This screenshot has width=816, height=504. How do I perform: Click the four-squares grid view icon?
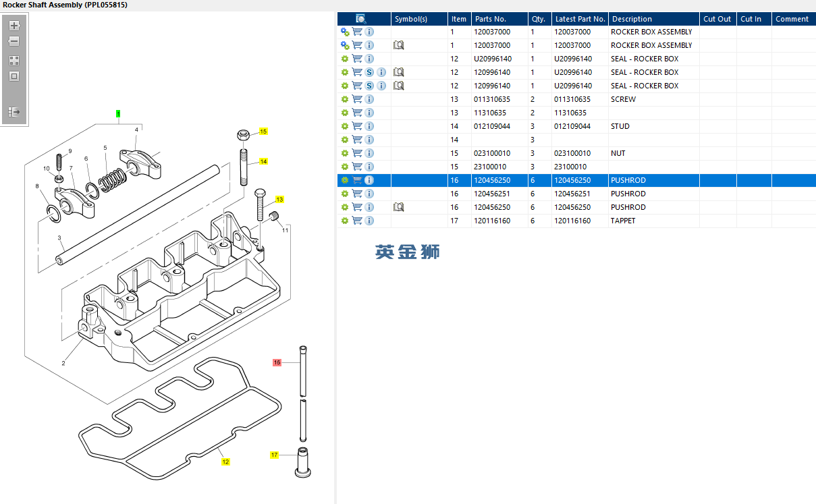[14, 60]
